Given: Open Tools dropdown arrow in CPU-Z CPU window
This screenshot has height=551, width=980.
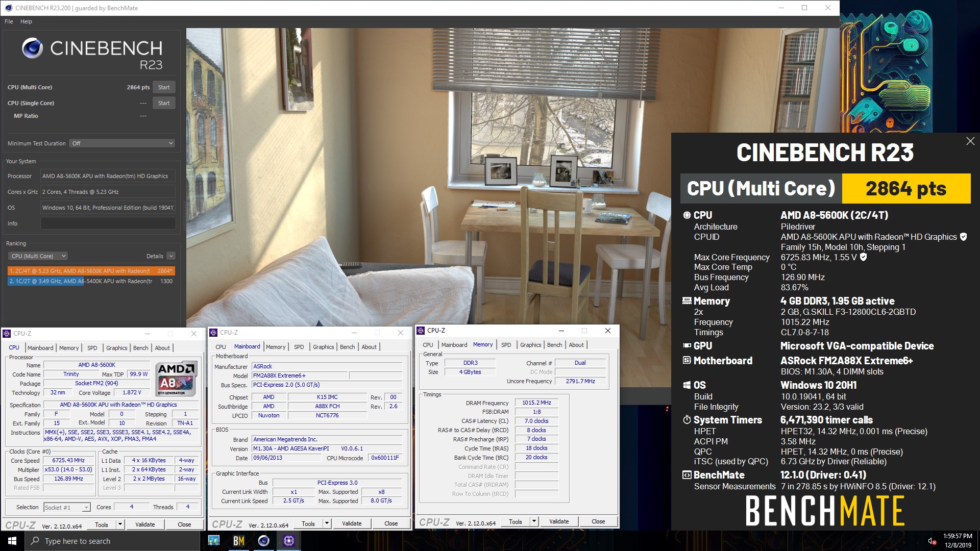Looking at the screenshot, I should (x=120, y=524).
